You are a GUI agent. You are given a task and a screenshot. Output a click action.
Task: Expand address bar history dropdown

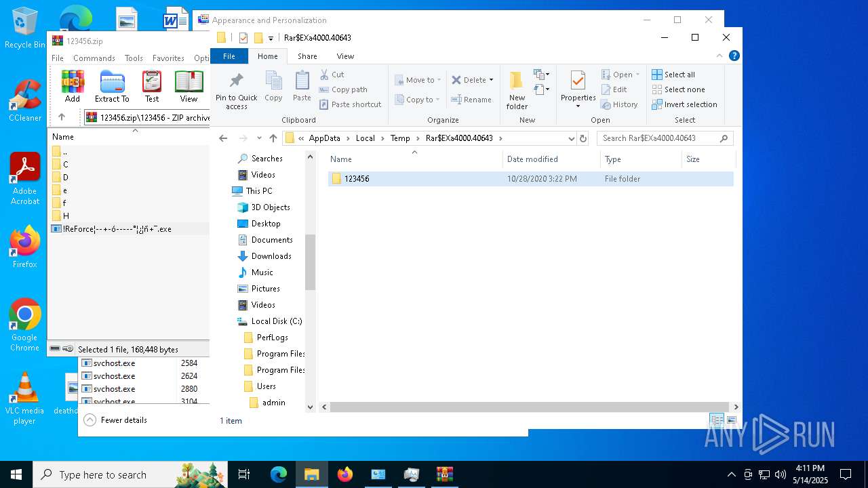click(571, 138)
